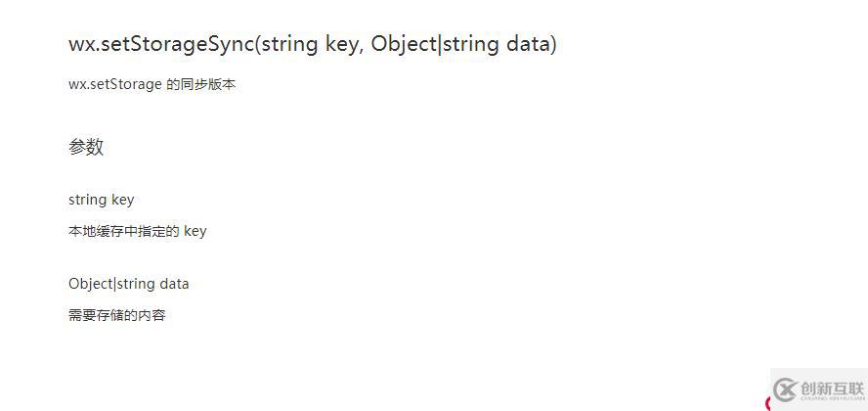The height and width of the screenshot is (411, 868).
Task: Click "key" ending the 本地缓存 description line
Action: point(195,232)
